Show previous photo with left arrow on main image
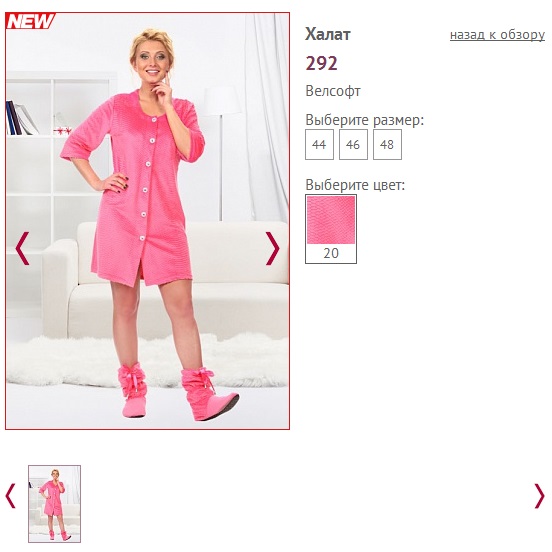Image resolution: width=552 pixels, height=552 pixels. point(23,248)
